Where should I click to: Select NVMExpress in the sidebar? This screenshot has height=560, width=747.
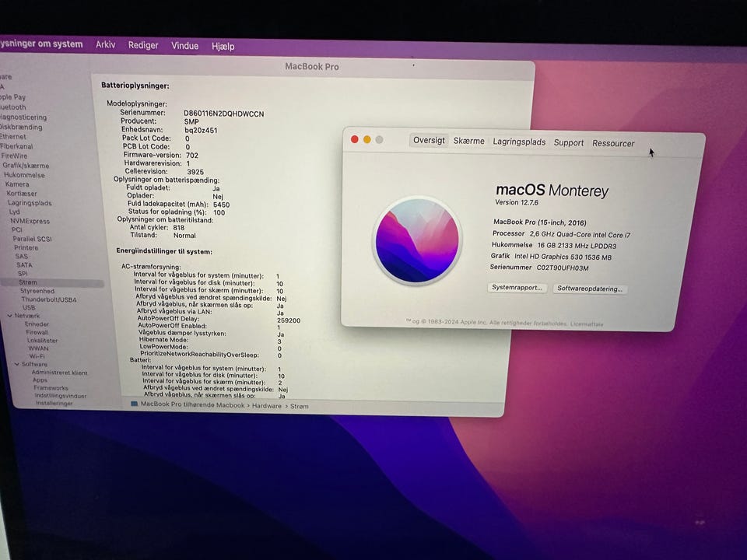tap(30, 221)
